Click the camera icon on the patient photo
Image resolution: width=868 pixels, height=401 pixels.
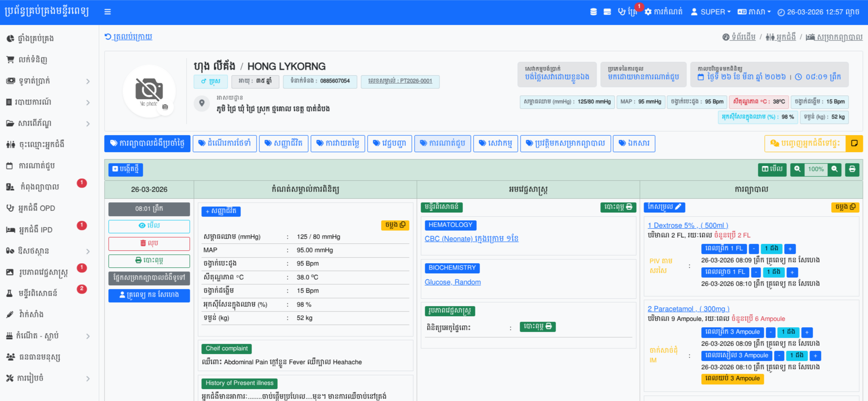point(165,107)
